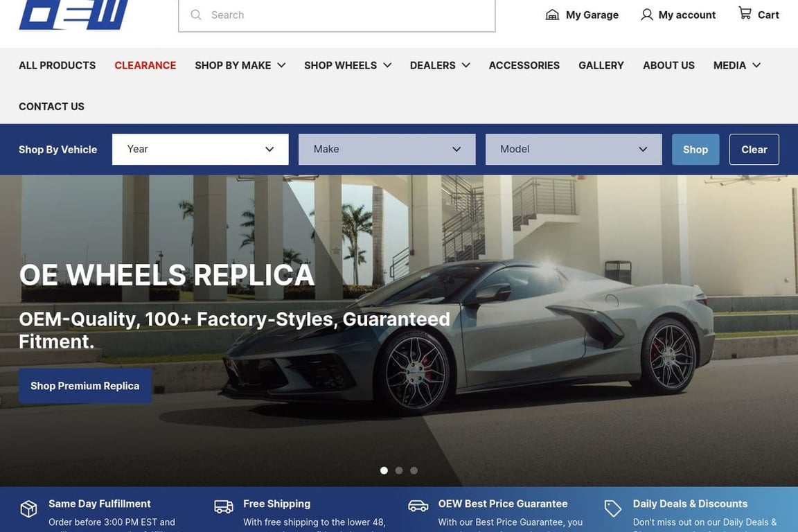Click the My Garage icon
This screenshot has width=798, height=532.
552,15
